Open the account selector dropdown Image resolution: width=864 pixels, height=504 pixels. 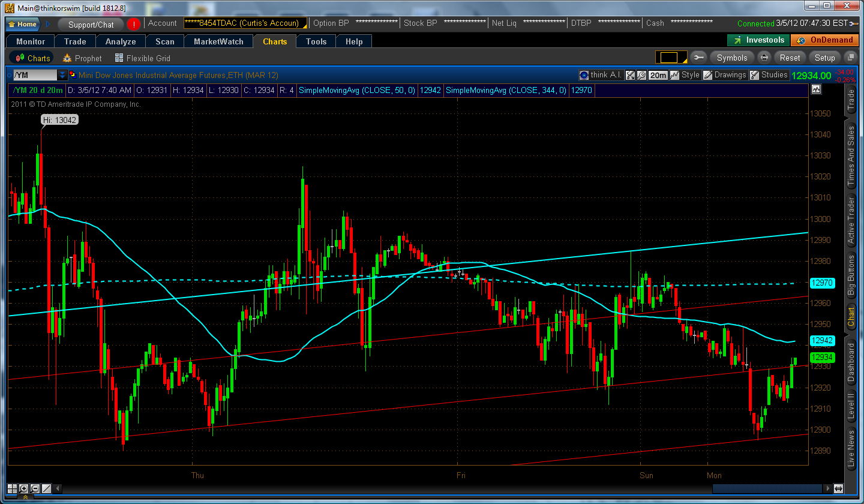245,23
